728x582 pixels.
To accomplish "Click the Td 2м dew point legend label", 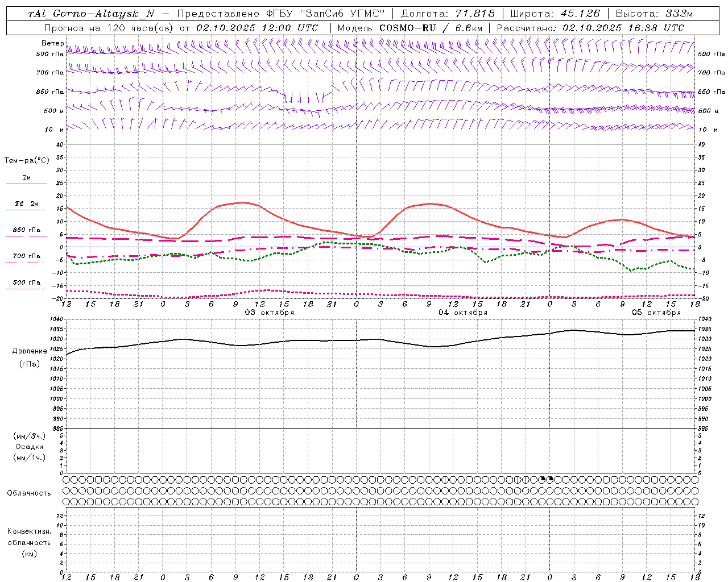I will pos(26,203).
